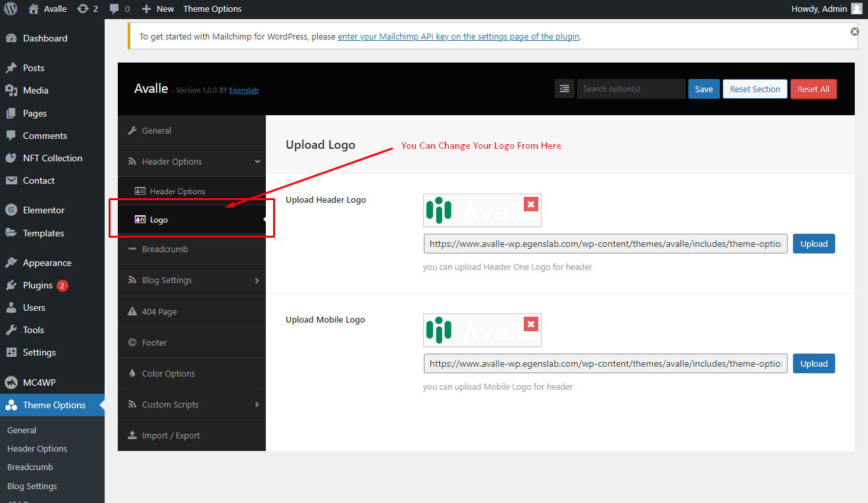The image size is (868, 503).
Task: Open the General options tab
Action: click(x=191, y=130)
